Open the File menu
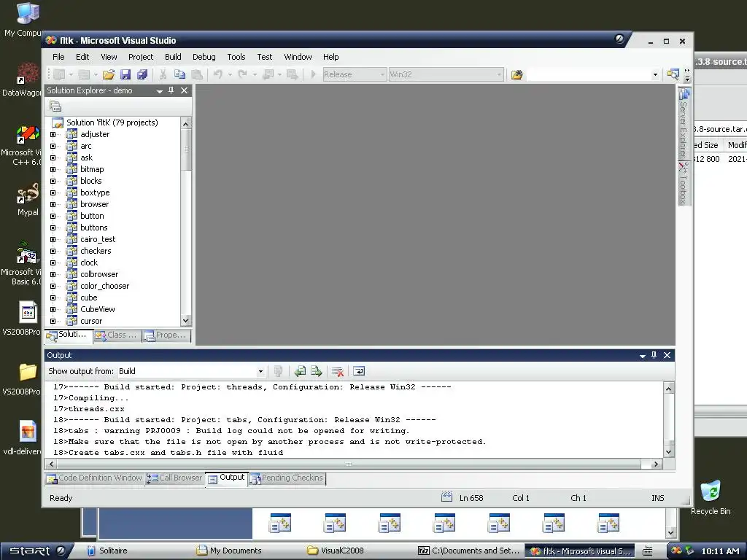Screen dimensions: 747x560 click(x=58, y=57)
